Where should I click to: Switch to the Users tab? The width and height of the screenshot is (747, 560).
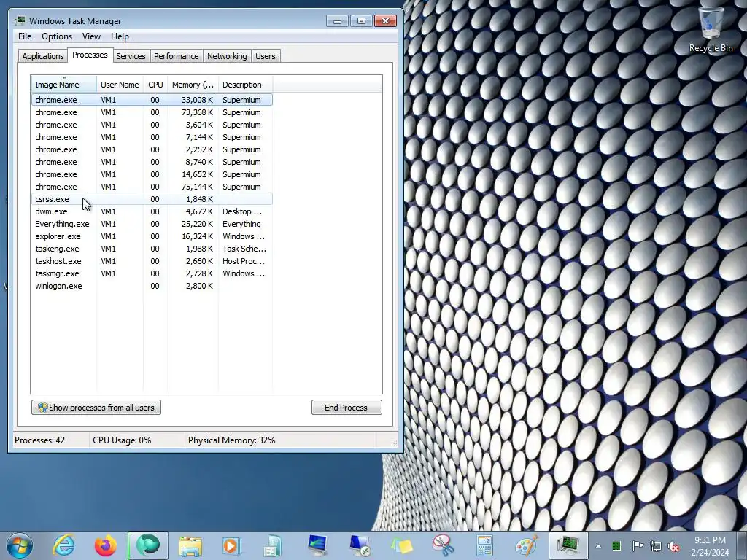click(266, 56)
